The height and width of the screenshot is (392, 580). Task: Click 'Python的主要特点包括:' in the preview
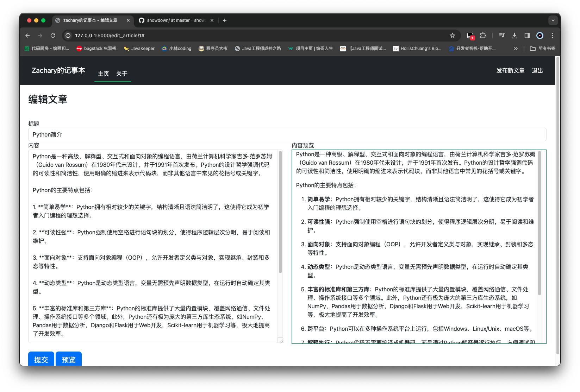point(326,185)
